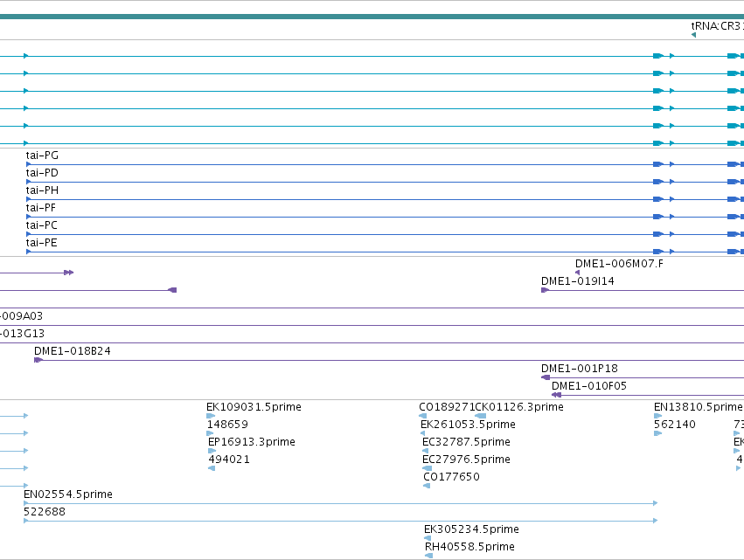Viewport: 744px width, 560px height.
Task: Click the EK261053.5prime EST label
Action: tap(468, 425)
